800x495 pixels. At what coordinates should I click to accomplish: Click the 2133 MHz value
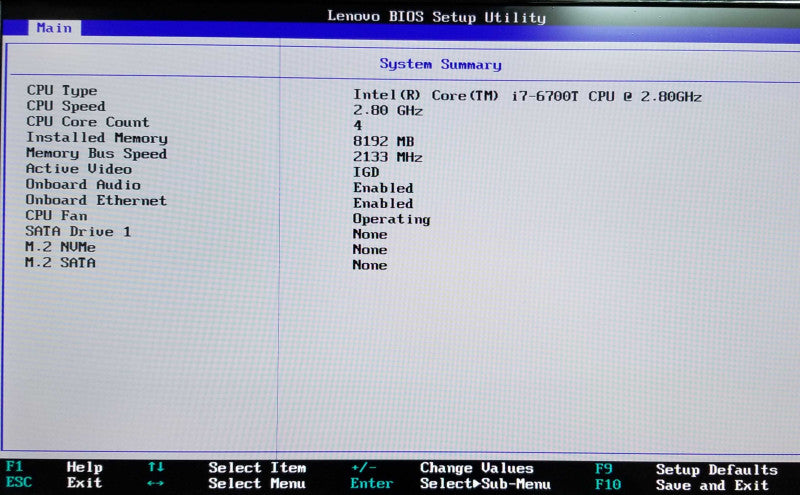point(388,157)
